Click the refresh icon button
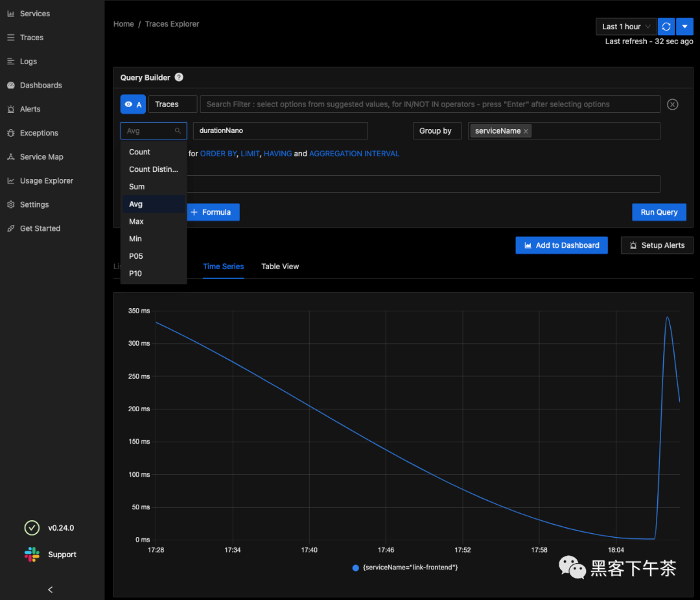The width and height of the screenshot is (700, 600). coord(666,27)
